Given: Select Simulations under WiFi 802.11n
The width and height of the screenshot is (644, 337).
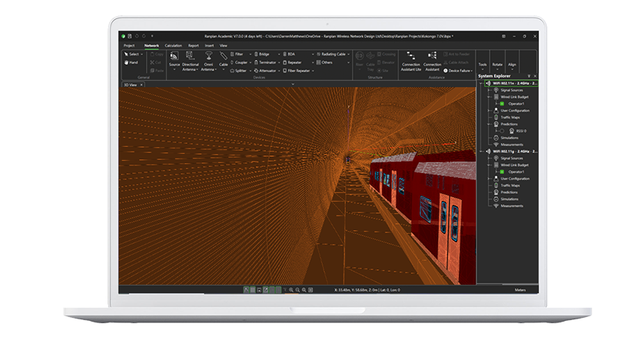Looking at the screenshot, I should click(x=510, y=138).
